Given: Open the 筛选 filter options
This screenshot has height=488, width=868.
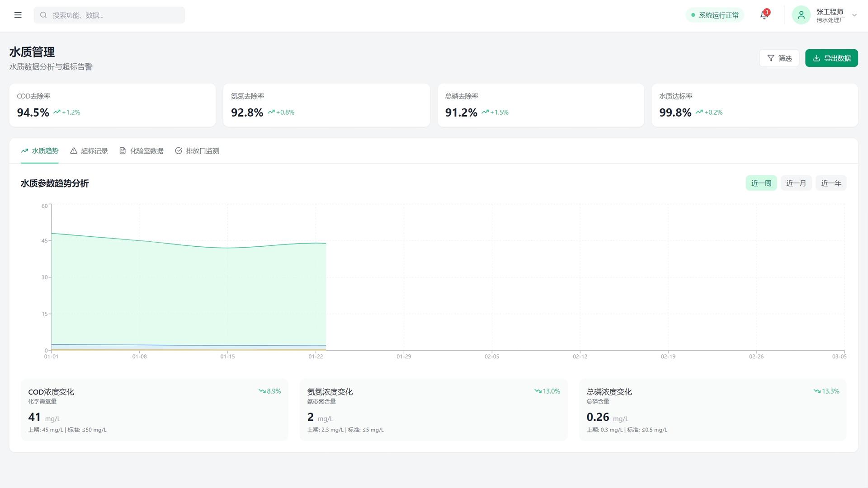Looking at the screenshot, I should (779, 58).
